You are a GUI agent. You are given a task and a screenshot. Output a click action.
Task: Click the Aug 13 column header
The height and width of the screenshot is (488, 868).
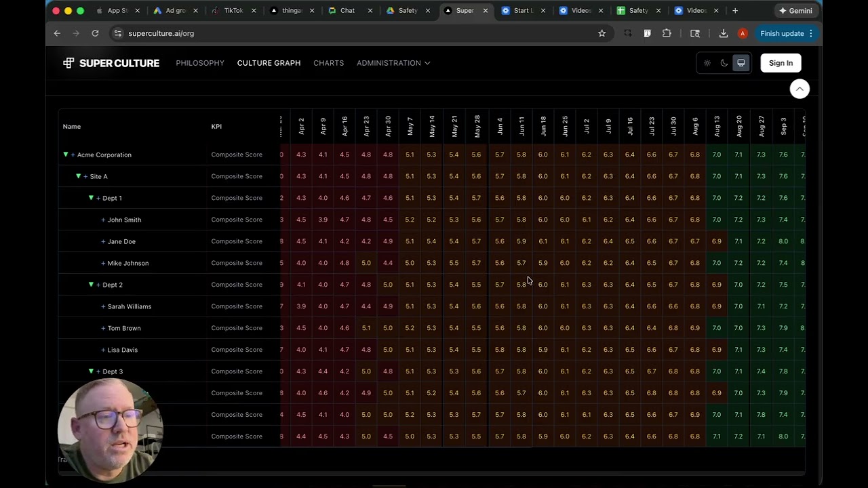pos(717,126)
